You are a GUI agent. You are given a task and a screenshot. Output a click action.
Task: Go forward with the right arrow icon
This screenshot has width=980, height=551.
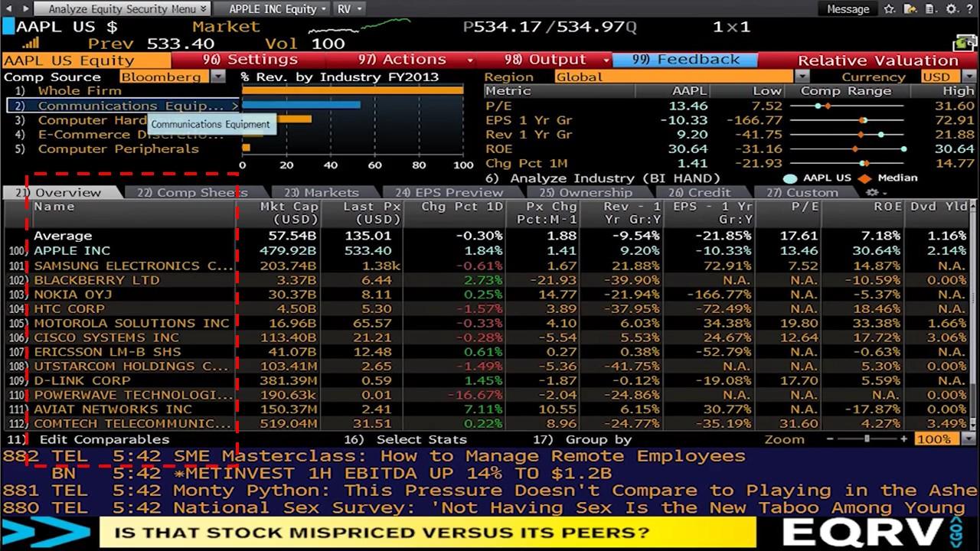click(25, 9)
